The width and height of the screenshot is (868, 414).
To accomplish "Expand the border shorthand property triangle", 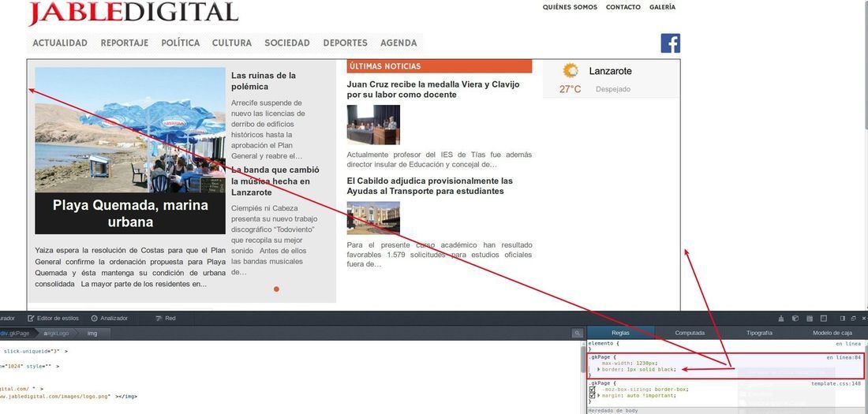I will [599, 369].
